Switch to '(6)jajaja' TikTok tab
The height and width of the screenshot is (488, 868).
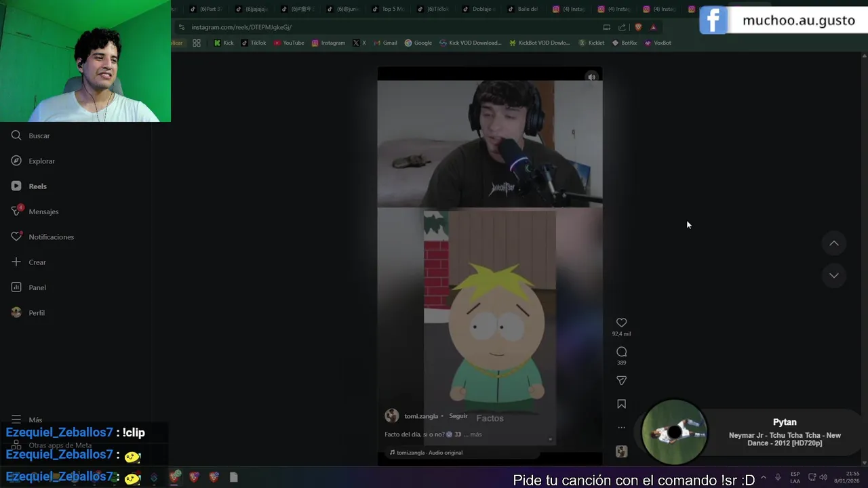(252, 9)
